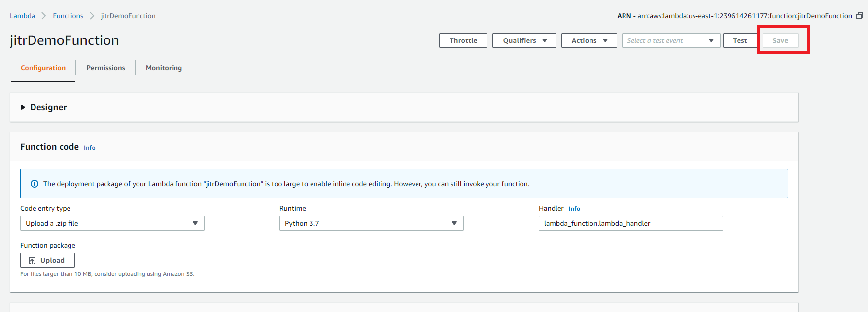The width and height of the screenshot is (868, 312).
Task: Expand the Designer section
Action: coord(23,107)
